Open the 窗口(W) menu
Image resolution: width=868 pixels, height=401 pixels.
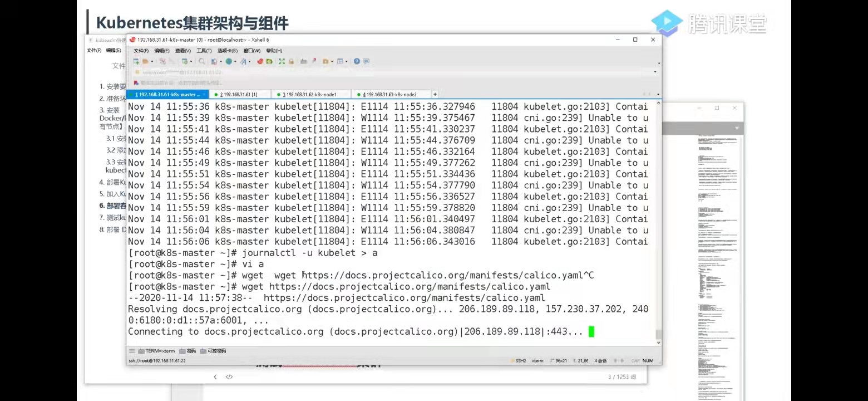pos(251,51)
